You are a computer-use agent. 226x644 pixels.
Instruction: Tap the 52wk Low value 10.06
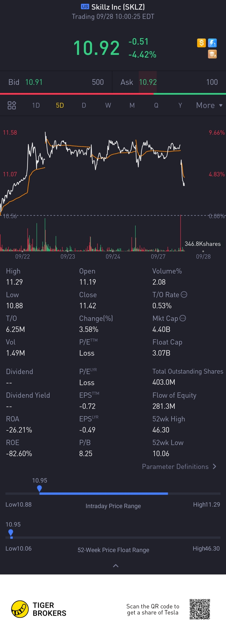[161, 453]
